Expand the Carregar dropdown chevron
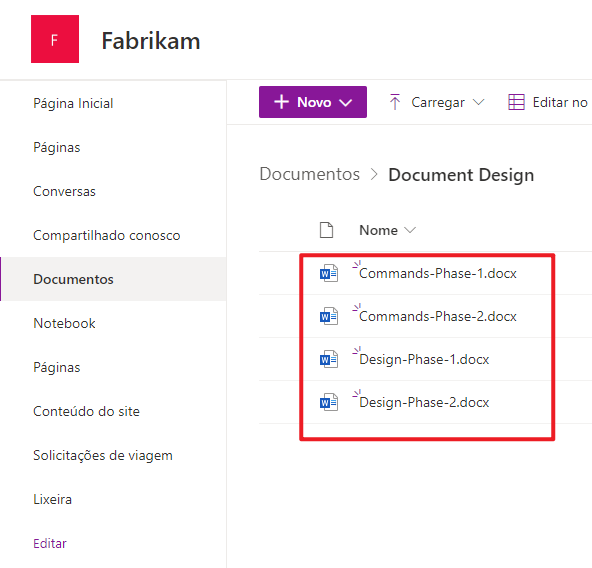This screenshot has width=592, height=568. 478,102
